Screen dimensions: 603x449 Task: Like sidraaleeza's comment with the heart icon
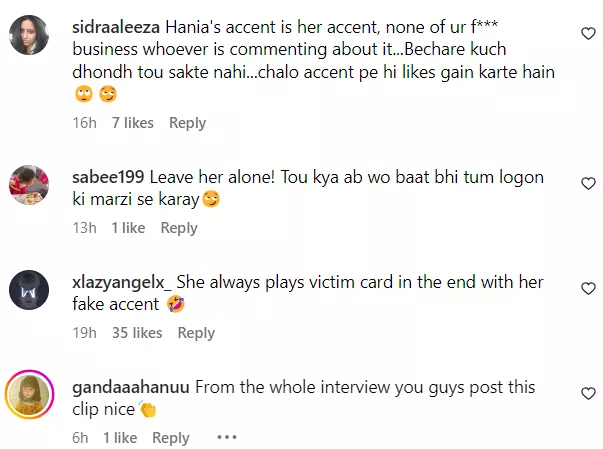588,34
